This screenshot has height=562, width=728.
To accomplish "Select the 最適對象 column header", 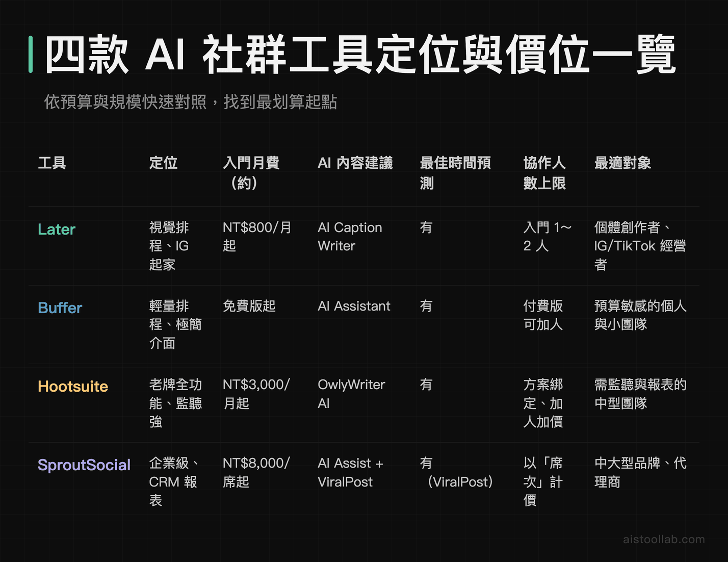I will pos(622,163).
